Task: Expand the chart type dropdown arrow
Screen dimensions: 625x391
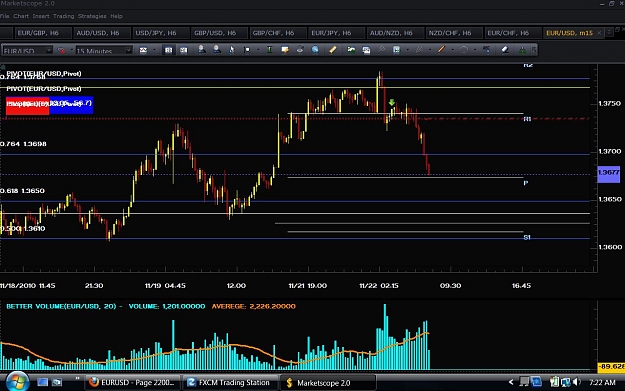Action: (154, 50)
